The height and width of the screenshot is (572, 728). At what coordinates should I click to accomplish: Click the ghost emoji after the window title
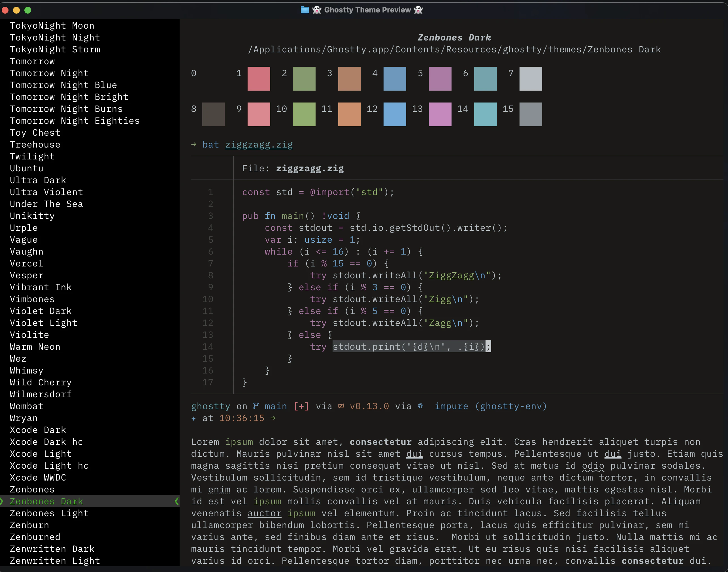tap(418, 10)
